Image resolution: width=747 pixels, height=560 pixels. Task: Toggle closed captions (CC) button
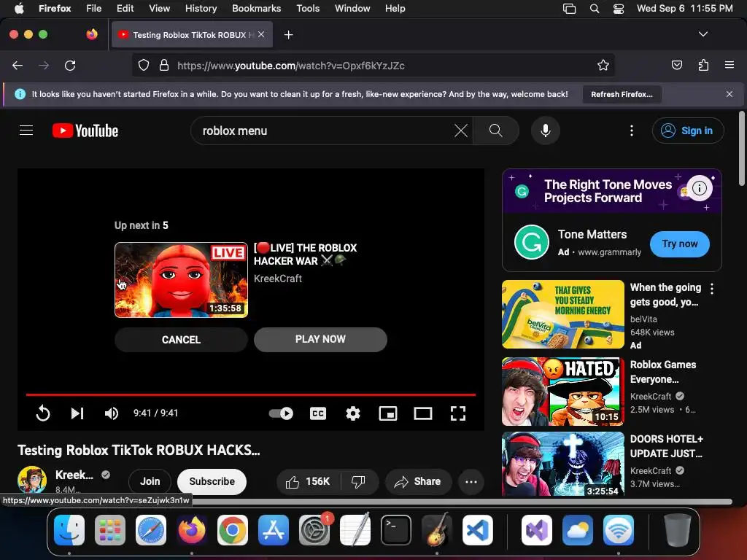(x=318, y=413)
